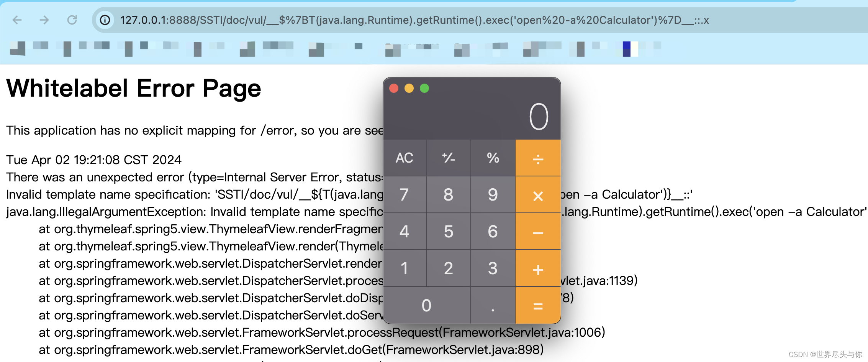Zoom Calculator with the green button

pyautogui.click(x=424, y=88)
